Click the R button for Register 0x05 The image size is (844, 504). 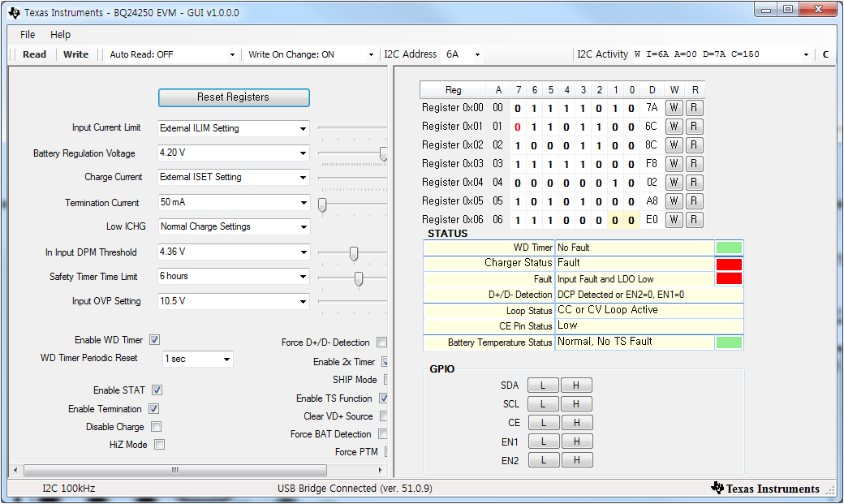(x=695, y=200)
